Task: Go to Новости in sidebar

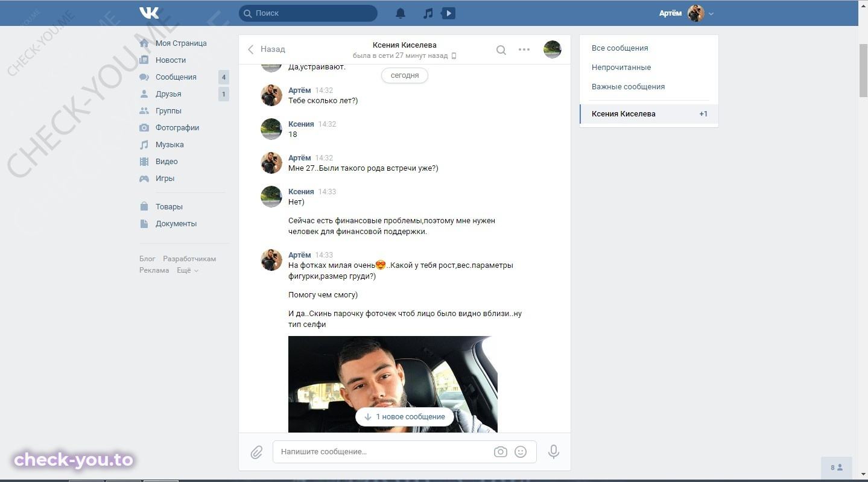Action: [171, 60]
